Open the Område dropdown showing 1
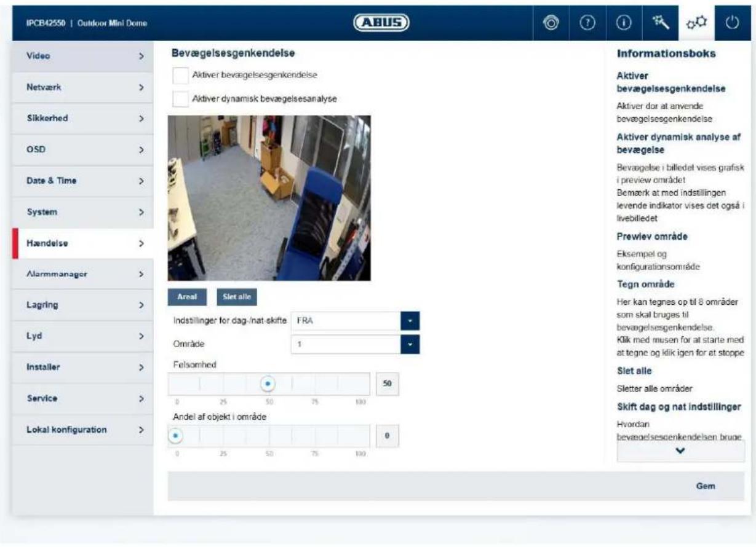The height and width of the screenshot is (547, 756). point(355,344)
